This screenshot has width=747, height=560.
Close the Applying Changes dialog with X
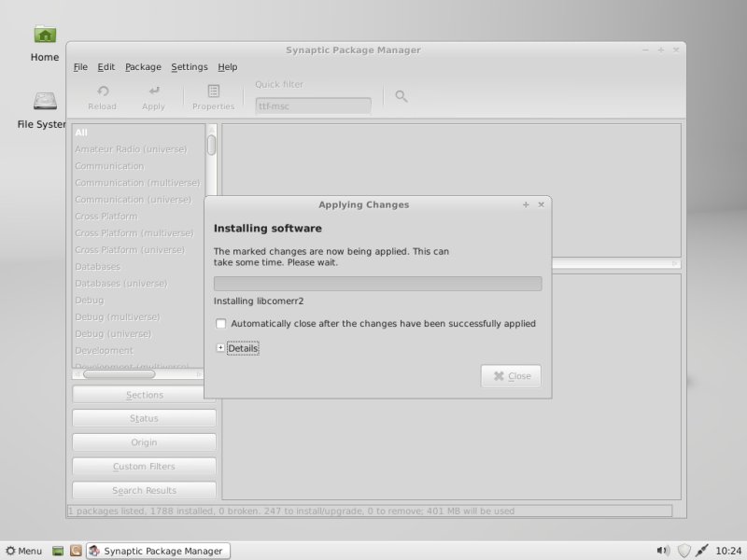[542, 204]
